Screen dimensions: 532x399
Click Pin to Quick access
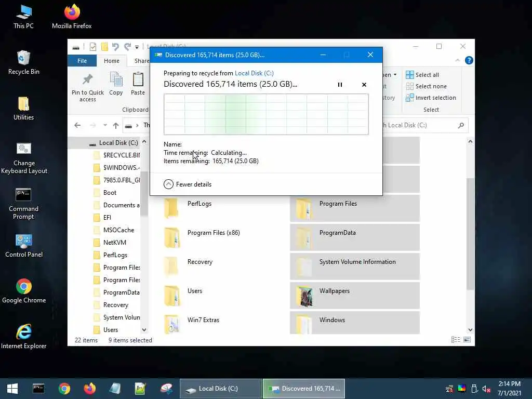point(87,87)
